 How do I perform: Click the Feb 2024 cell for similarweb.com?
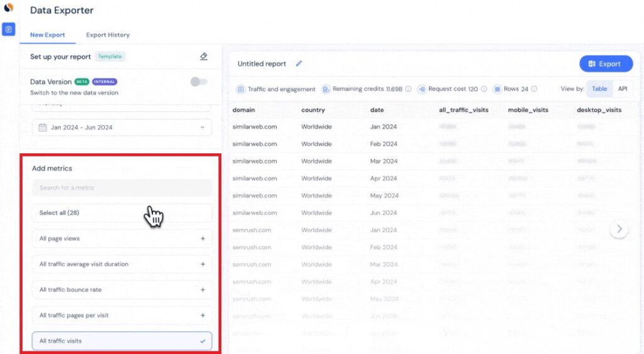384,144
